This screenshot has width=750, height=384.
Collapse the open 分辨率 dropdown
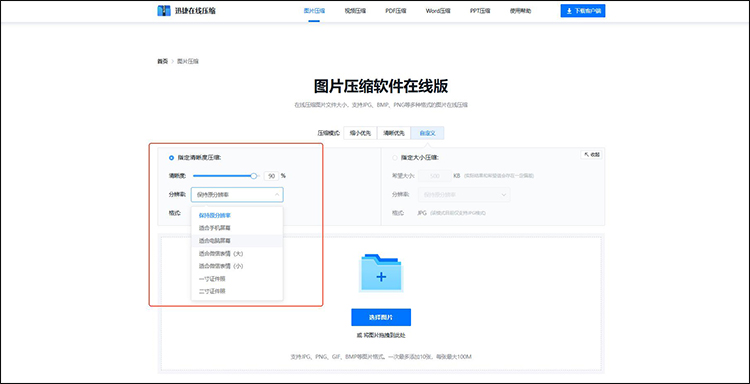(x=237, y=195)
